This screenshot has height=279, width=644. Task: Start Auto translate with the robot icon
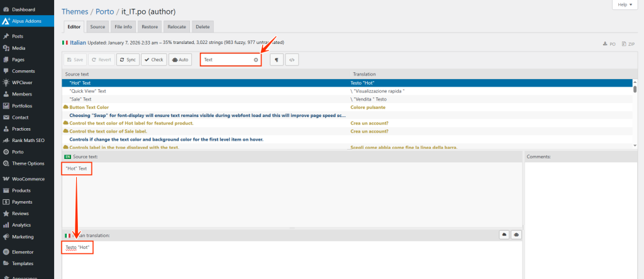tap(180, 60)
